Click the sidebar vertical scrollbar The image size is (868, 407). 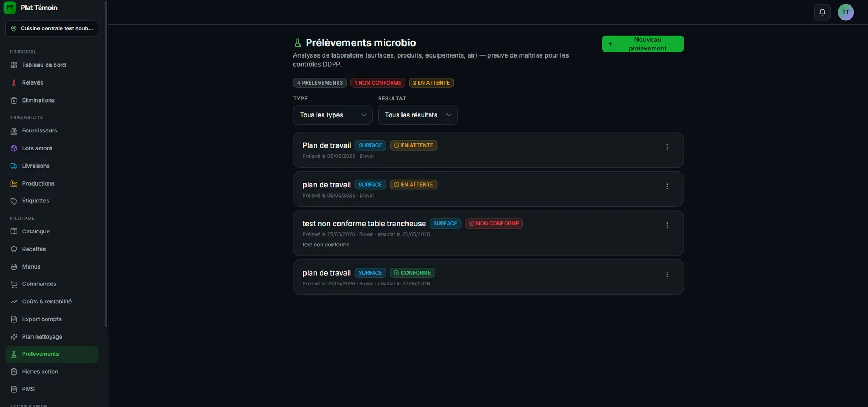106,163
